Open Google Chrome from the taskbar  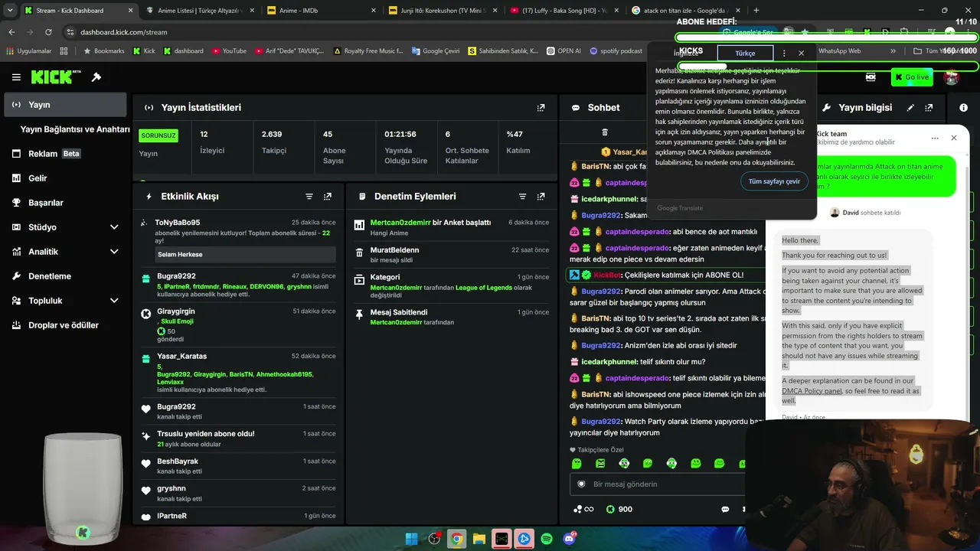tap(457, 539)
